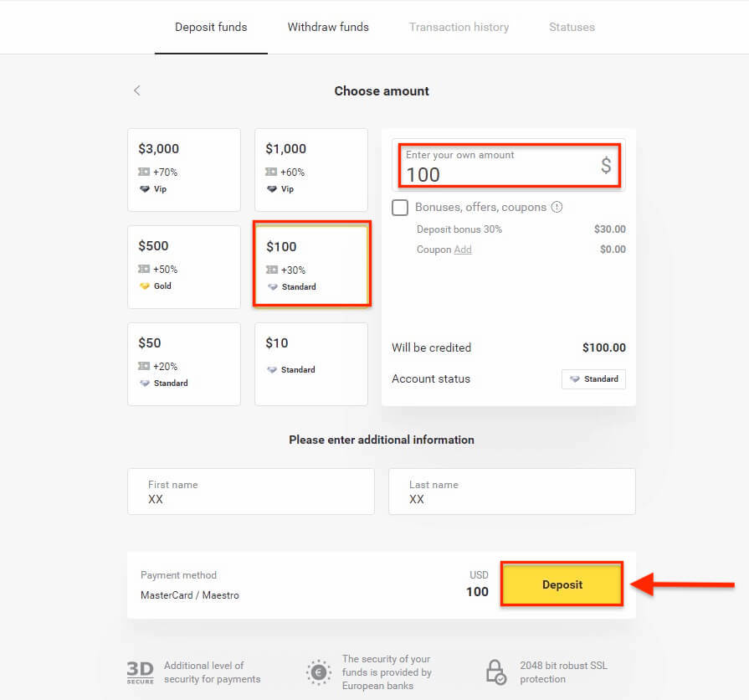Go to the Statuses tab
This screenshot has height=700, width=749.
572,27
